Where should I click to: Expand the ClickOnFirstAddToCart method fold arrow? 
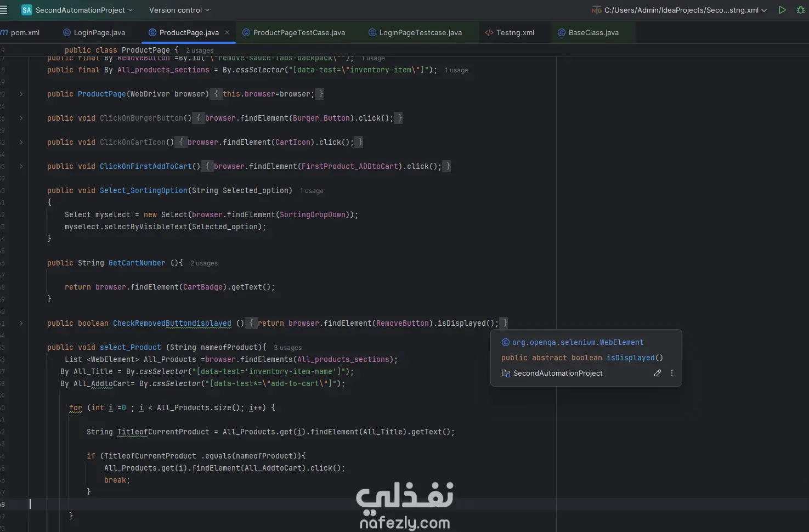coord(21,166)
